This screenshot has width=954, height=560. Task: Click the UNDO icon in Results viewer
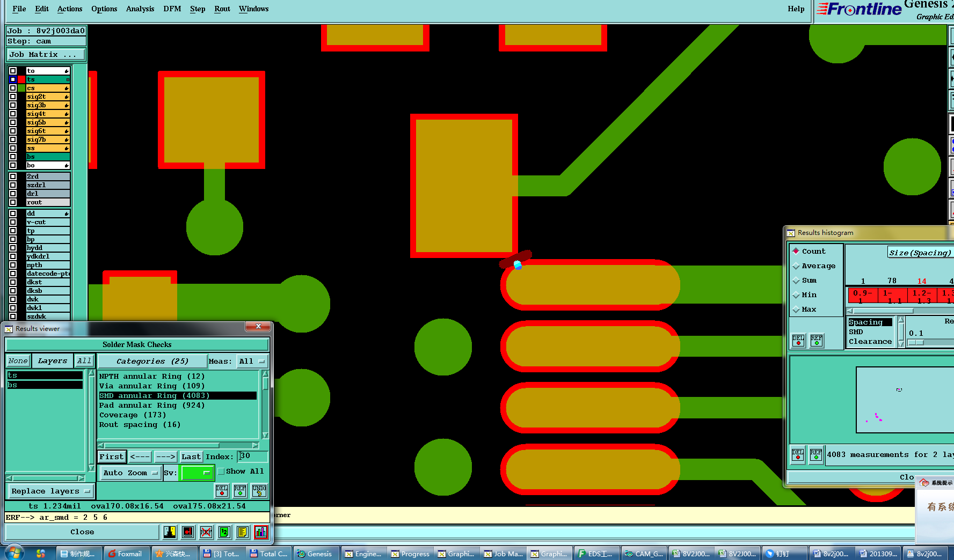tap(259, 491)
